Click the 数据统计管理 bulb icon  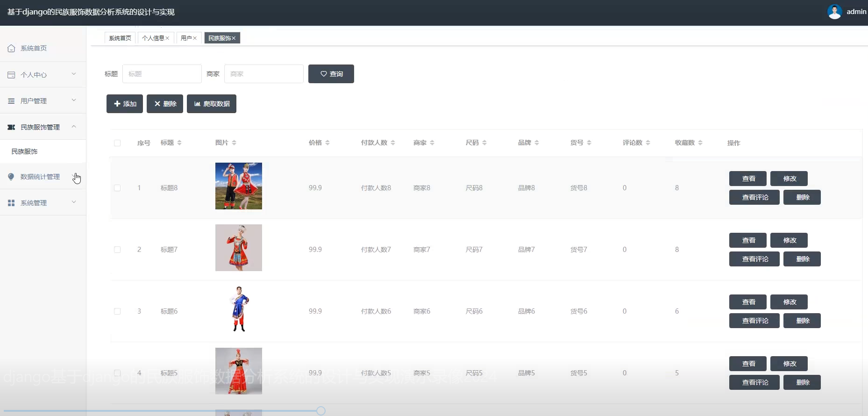point(11,177)
